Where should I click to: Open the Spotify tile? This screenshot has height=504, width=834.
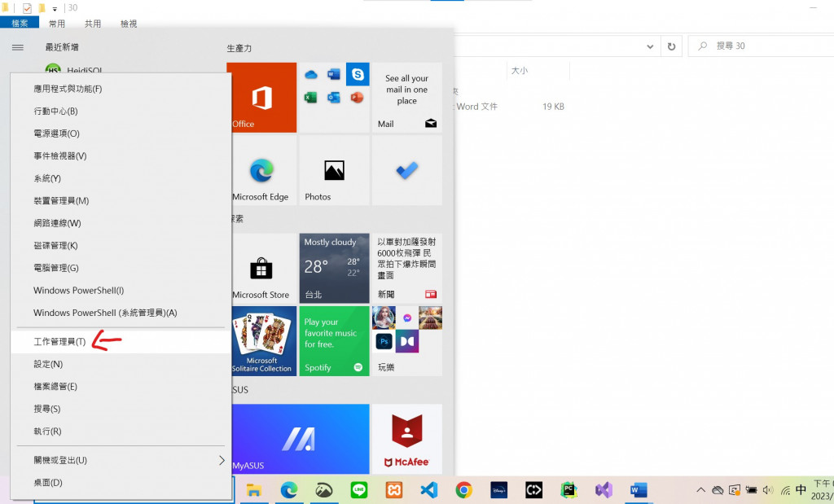point(334,341)
